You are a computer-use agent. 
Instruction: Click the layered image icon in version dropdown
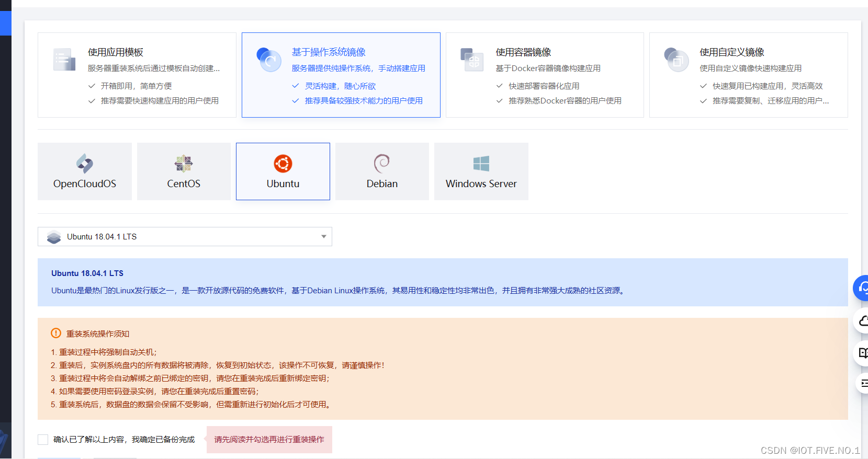click(x=54, y=237)
